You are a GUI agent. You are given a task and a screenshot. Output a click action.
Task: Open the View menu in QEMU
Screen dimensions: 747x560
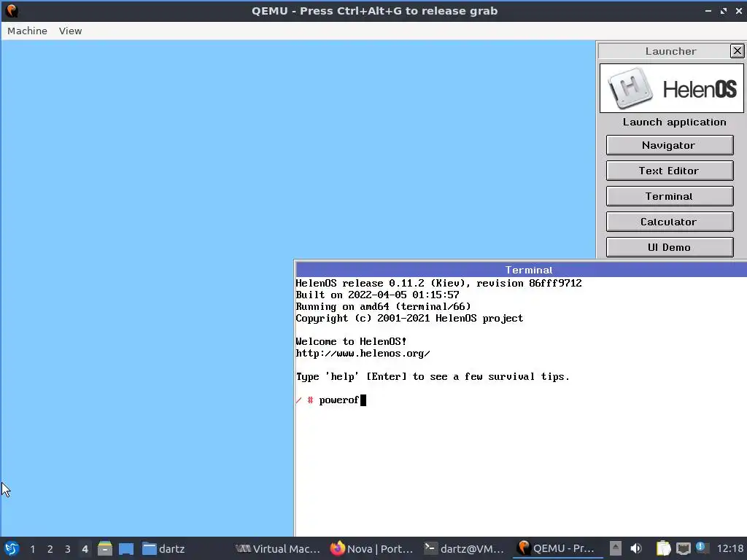point(71,31)
